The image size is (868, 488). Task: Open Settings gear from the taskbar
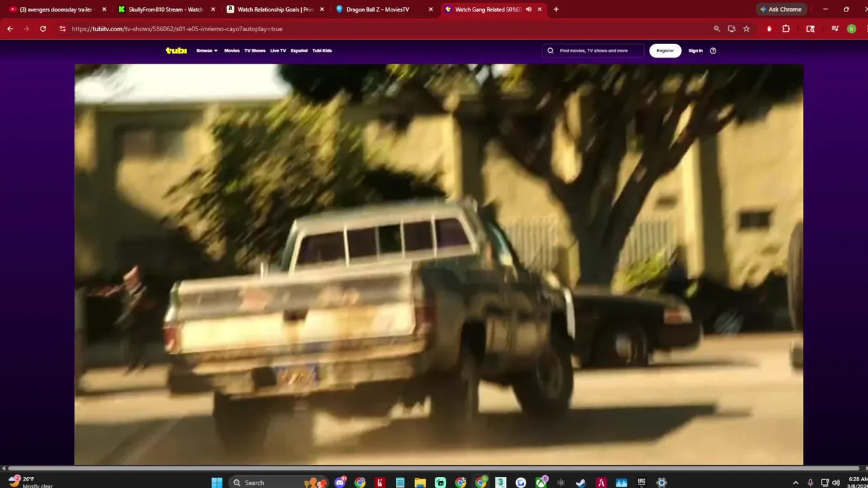tap(662, 483)
